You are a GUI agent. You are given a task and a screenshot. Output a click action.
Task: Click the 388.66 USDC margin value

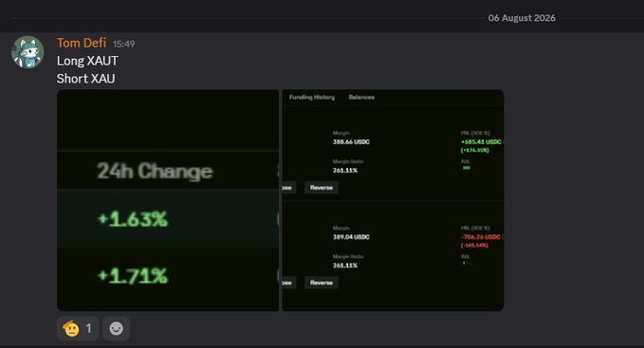[x=351, y=142]
